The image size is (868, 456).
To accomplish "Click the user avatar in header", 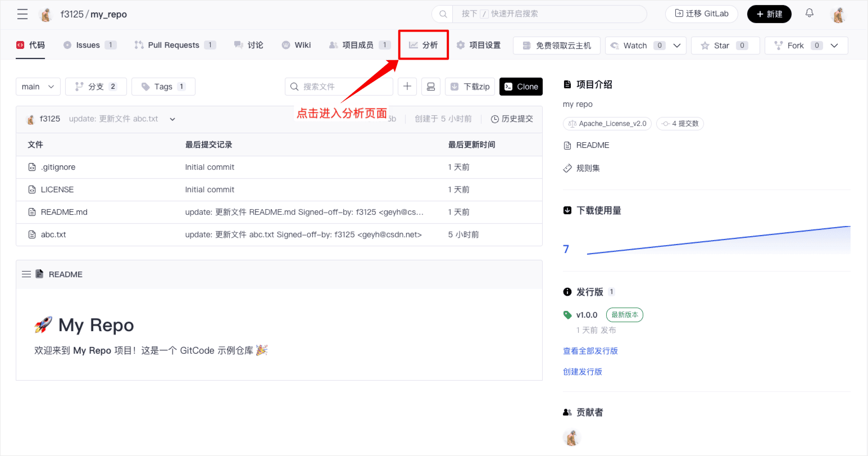I will pyautogui.click(x=839, y=15).
